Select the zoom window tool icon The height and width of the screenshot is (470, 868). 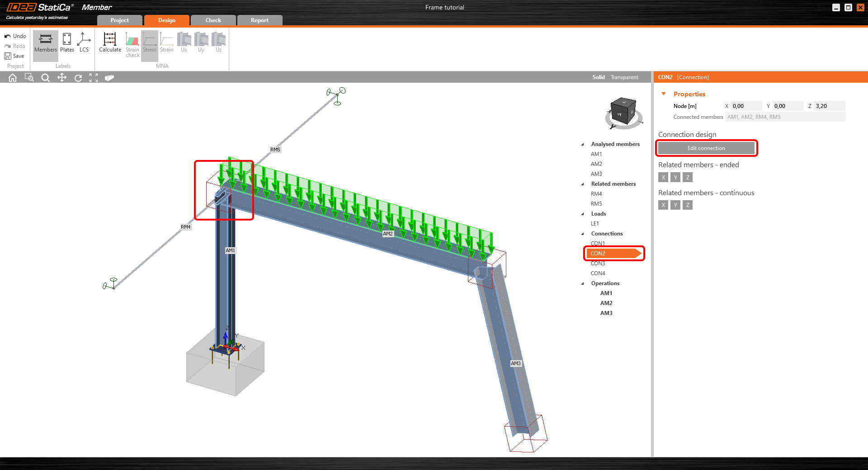29,78
